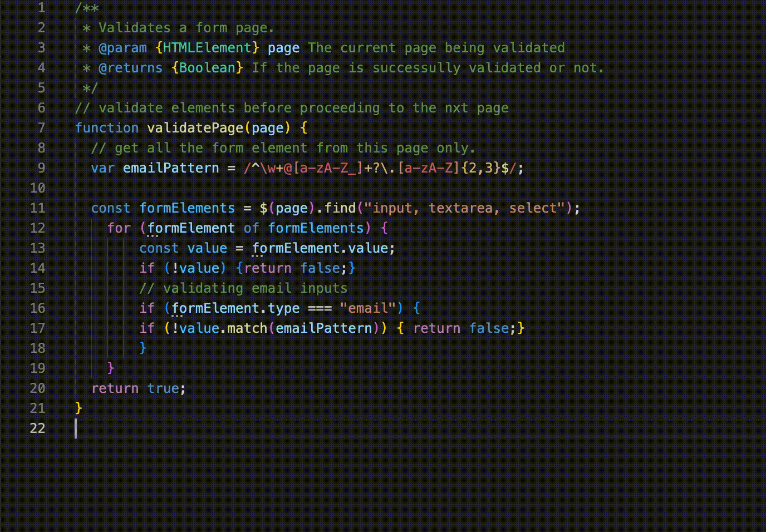
Task: Click the '@param' tag in the doc comment
Action: tap(123, 48)
